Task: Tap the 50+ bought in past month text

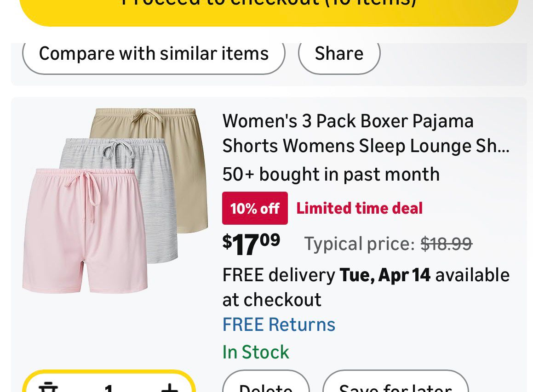Action: click(331, 174)
